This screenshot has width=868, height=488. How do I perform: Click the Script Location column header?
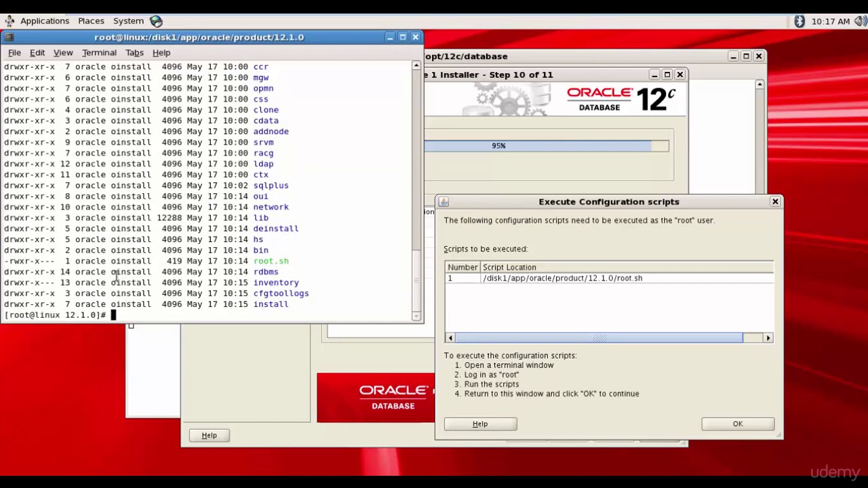[627, 267]
